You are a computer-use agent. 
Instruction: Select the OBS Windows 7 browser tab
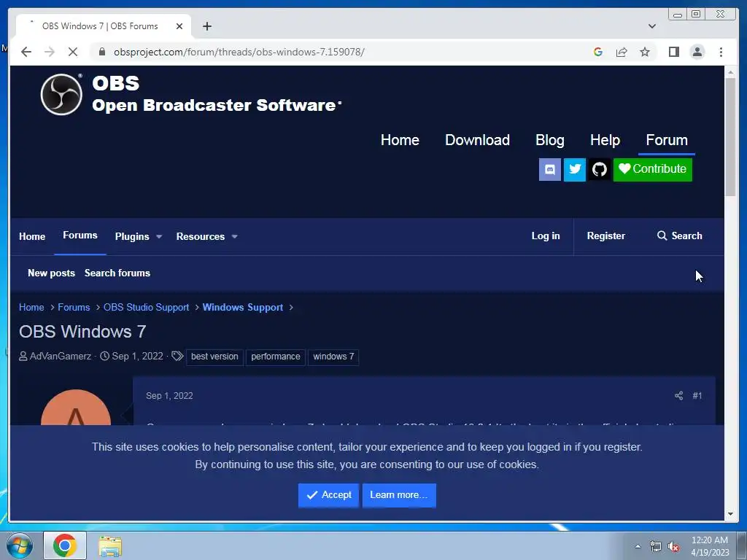click(x=104, y=26)
